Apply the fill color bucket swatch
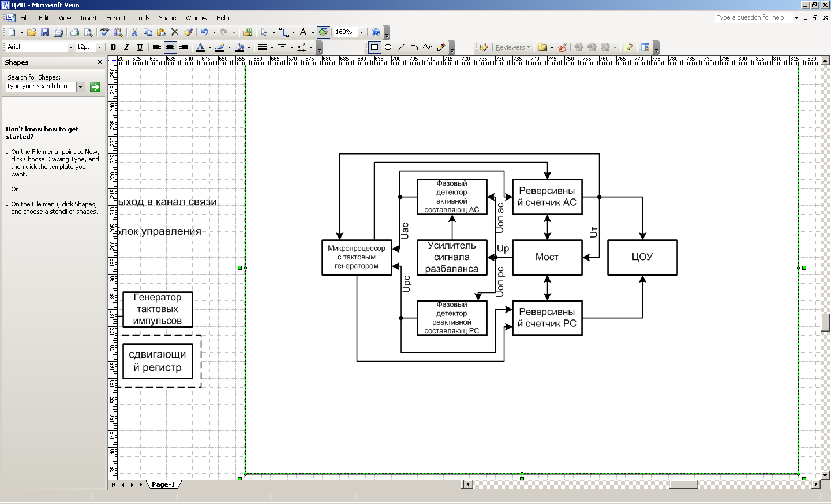The width and height of the screenshot is (831, 504). tap(239, 47)
